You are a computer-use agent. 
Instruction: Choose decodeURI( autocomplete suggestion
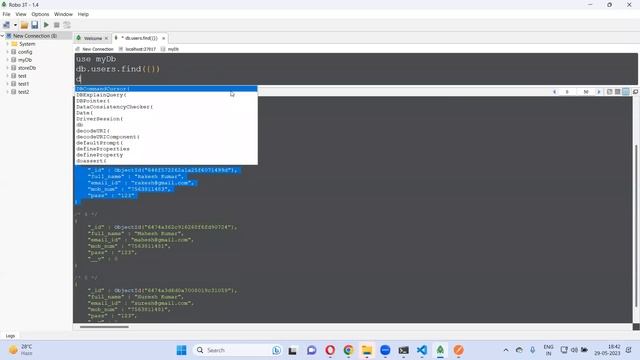166,131
